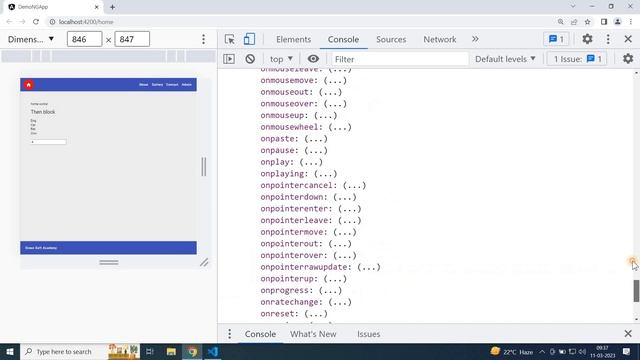Open the messages counter badge
The height and width of the screenshot is (360, 640).
pyautogui.click(x=556, y=39)
